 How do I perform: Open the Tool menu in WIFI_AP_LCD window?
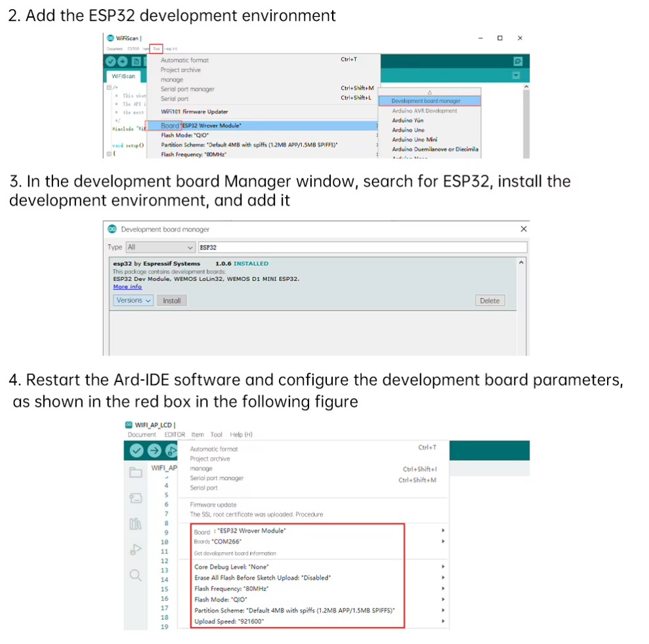[217, 435]
